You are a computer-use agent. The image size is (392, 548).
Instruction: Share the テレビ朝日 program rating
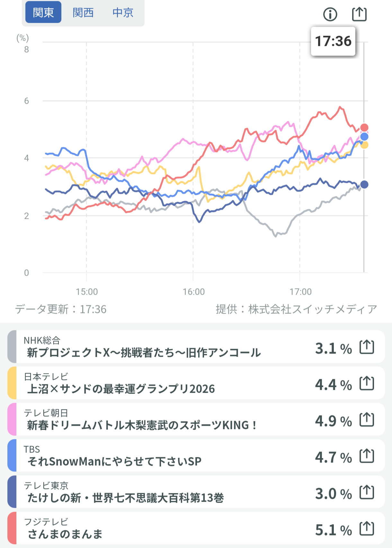[367, 420]
